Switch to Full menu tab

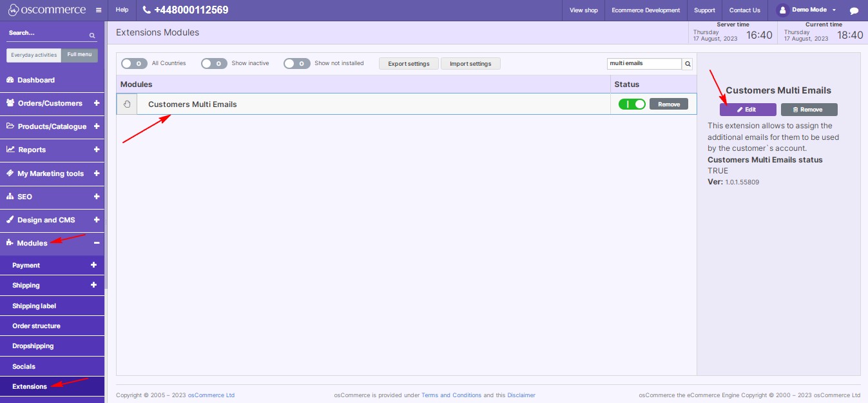tap(80, 55)
